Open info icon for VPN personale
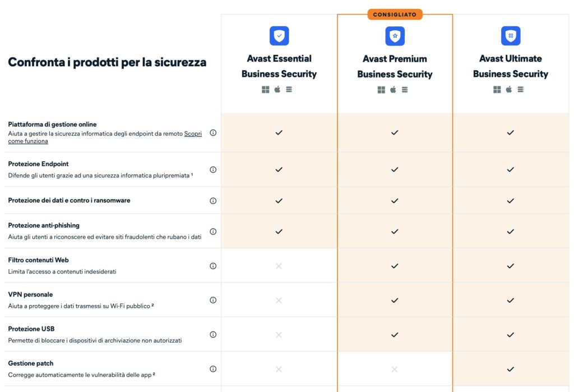The width and height of the screenshot is (574, 392). pos(213,300)
